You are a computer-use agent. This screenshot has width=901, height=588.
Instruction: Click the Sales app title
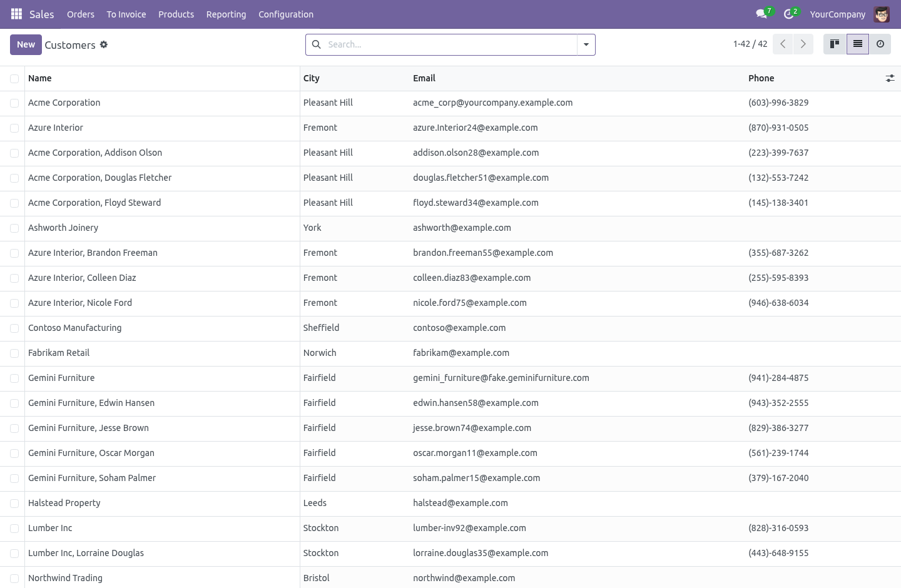(x=42, y=14)
